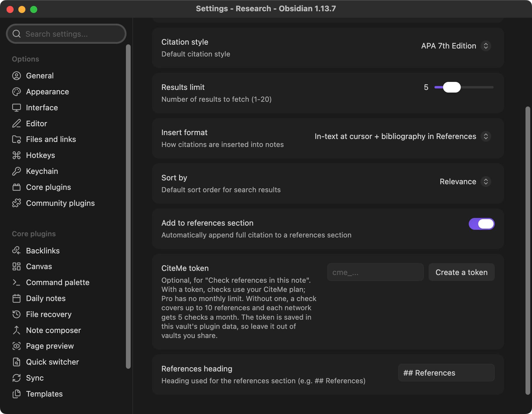Open Templates plugin settings
532x414 pixels.
click(66, 394)
